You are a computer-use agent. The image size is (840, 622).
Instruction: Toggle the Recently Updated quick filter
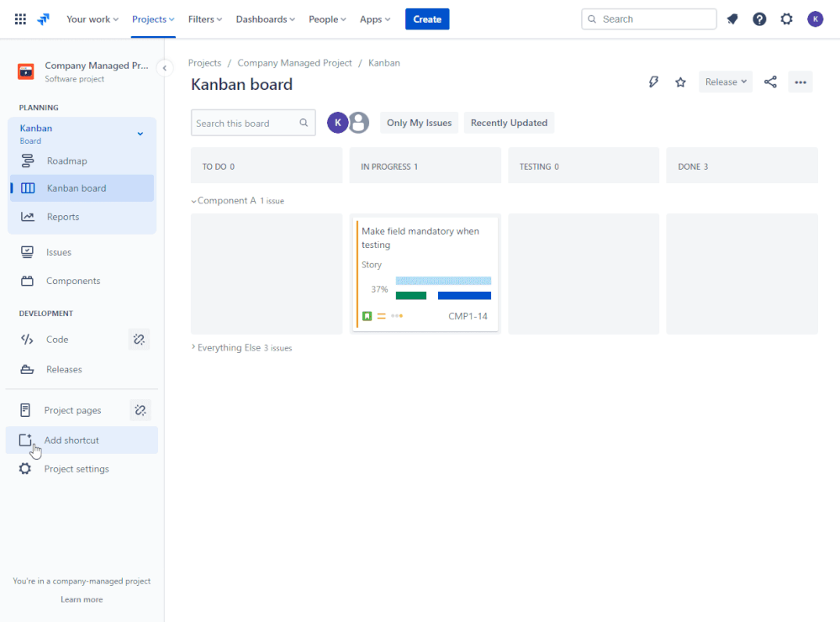pyautogui.click(x=509, y=123)
